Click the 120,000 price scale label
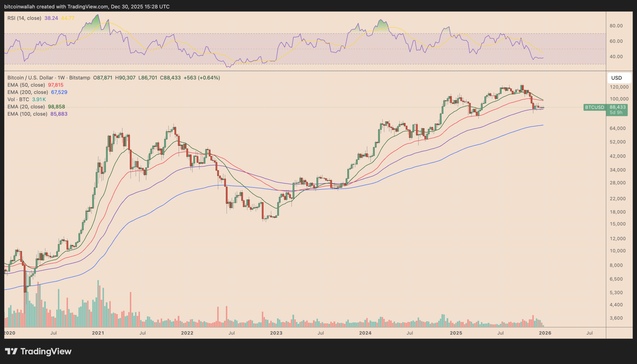Image resolution: width=637 pixels, height=364 pixels. click(x=619, y=87)
